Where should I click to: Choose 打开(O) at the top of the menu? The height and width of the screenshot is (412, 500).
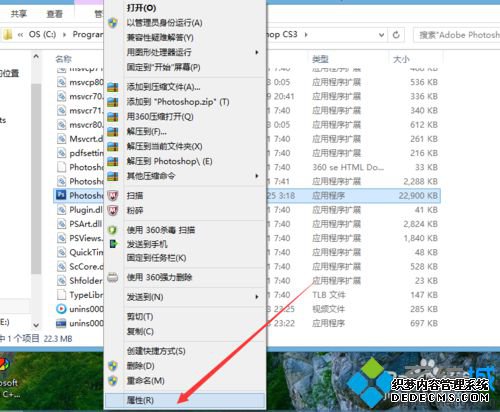pos(185,8)
